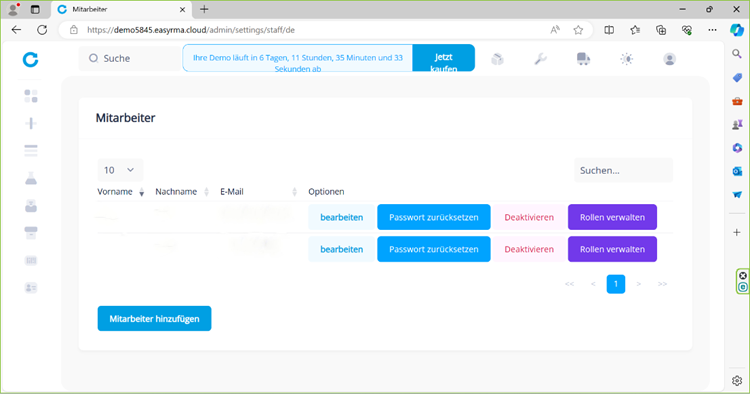
Task: Click the browser refresh button
Action: coord(42,30)
